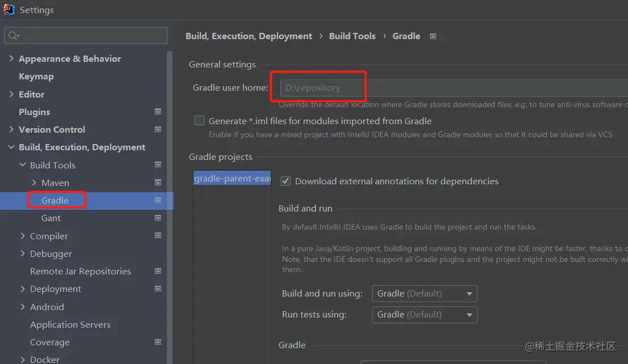Expand the Android node

pyautogui.click(x=23, y=307)
